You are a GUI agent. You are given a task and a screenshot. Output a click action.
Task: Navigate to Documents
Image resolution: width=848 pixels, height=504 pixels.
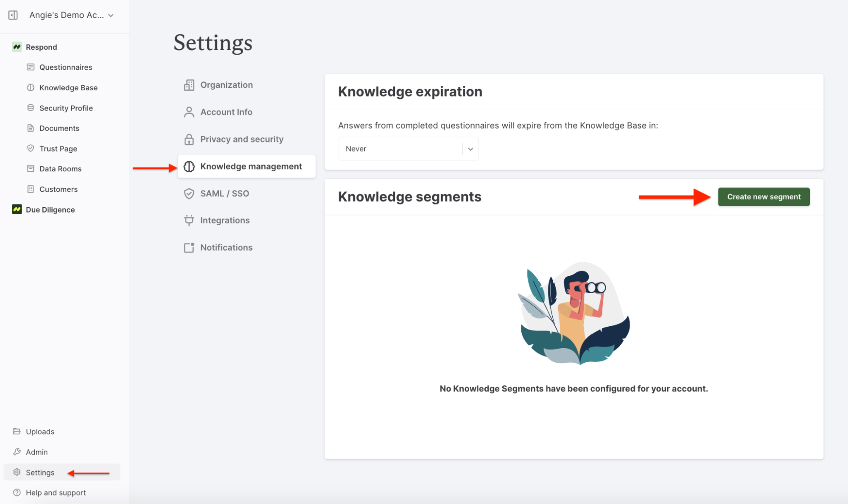tap(59, 128)
